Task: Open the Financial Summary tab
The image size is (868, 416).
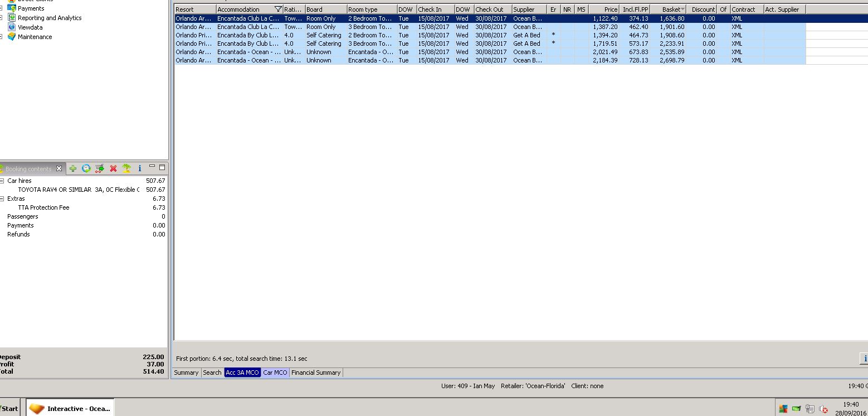Action: point(316,373)
